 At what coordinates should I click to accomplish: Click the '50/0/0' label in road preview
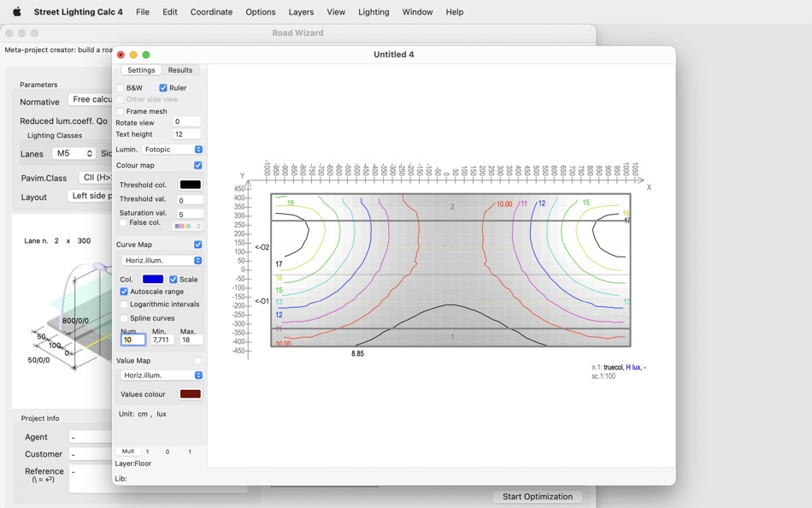[38, 360]
